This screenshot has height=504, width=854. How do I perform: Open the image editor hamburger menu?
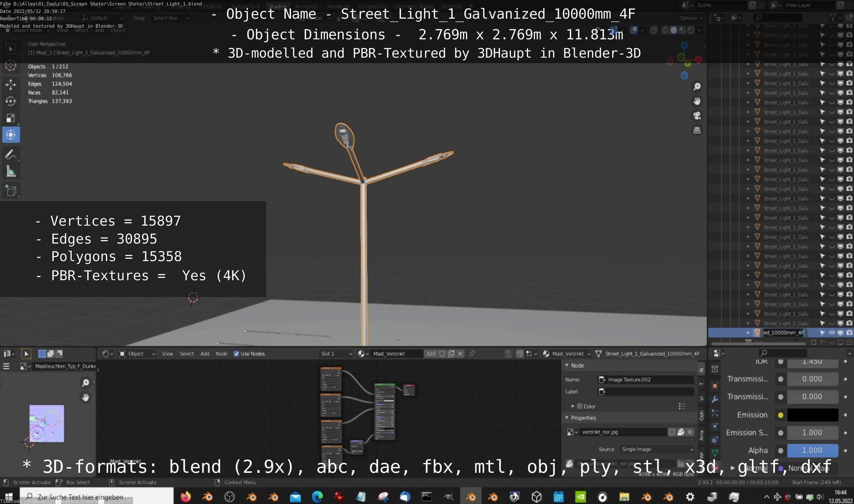click(6, 366)
